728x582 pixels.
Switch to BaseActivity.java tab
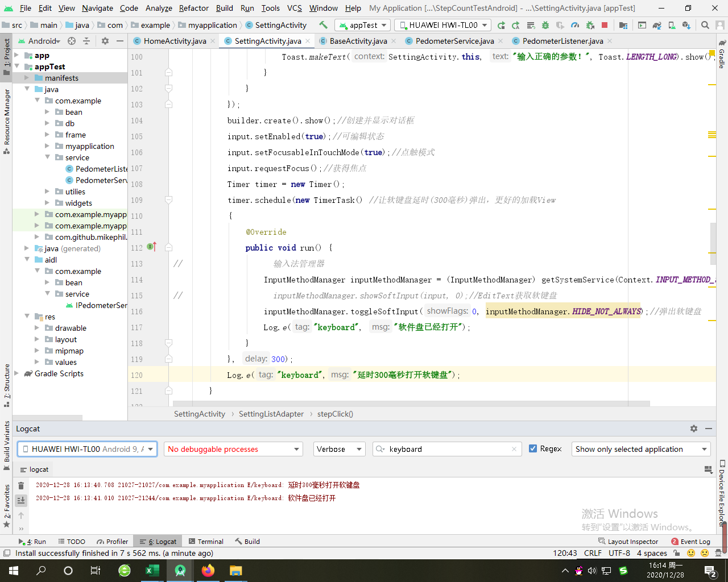click(358, 41)
